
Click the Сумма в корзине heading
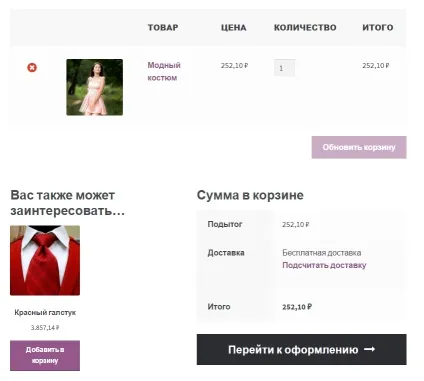250,195
